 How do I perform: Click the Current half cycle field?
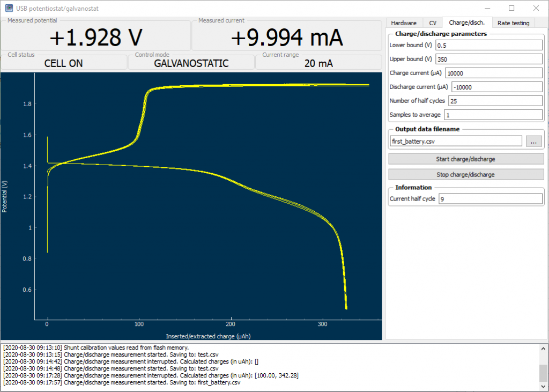[490, 198]
